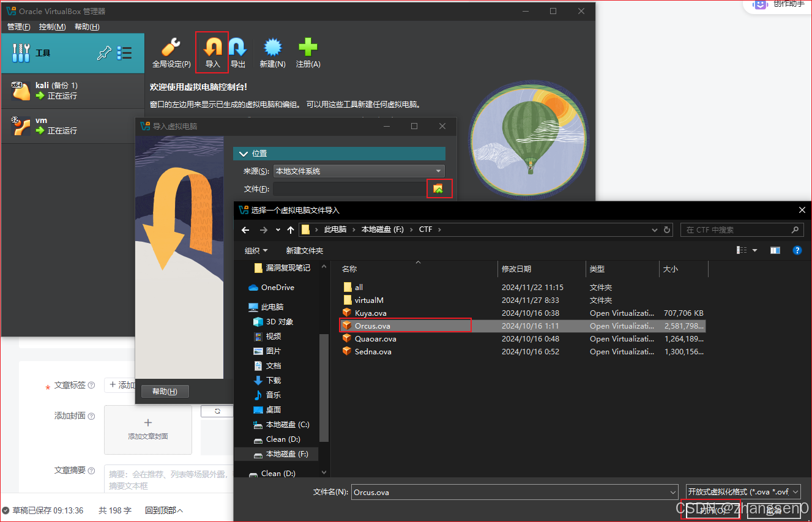Viewport: 812px width, 522px height.
Task: Refresh the CTF folder listing
Action: (x=667, y=230)
